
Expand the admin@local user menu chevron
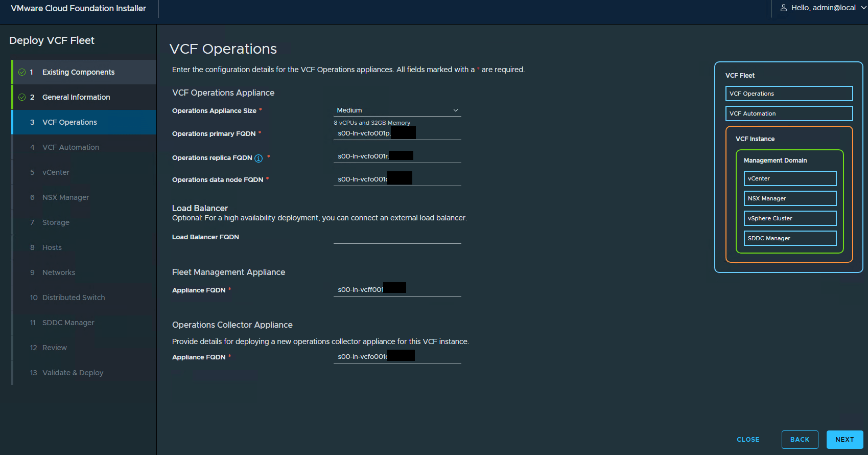tap(863, 8)
